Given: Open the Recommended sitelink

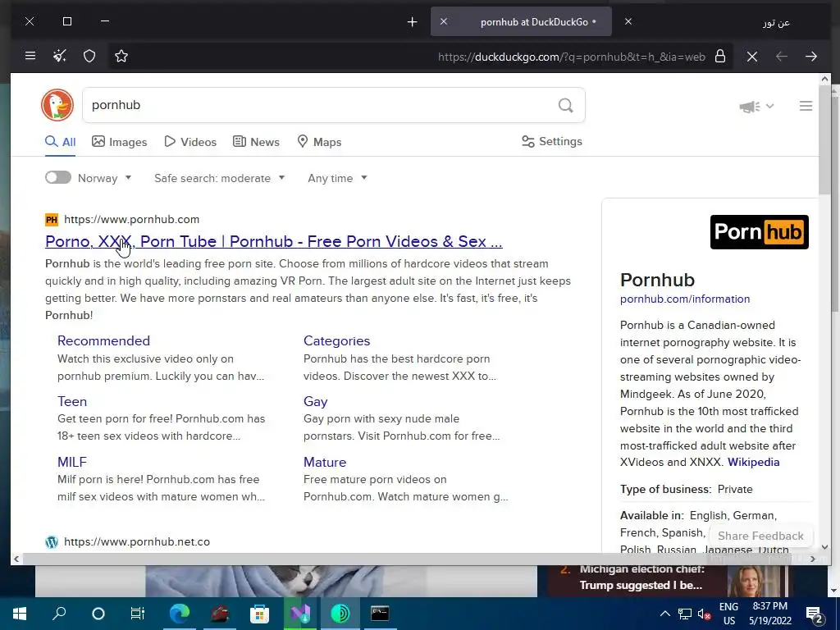Looking at the screenshot, I should point(103,340).
